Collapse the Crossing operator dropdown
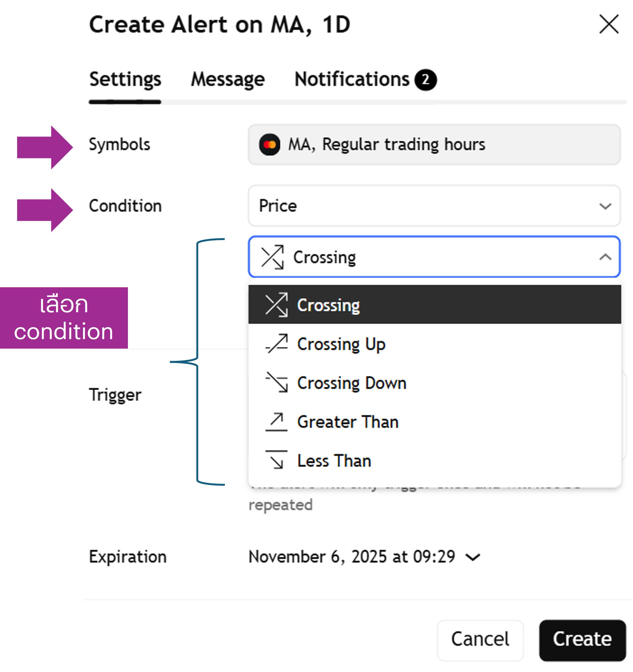The width and height of the screenshot is (633, 672). click(605, 257)
